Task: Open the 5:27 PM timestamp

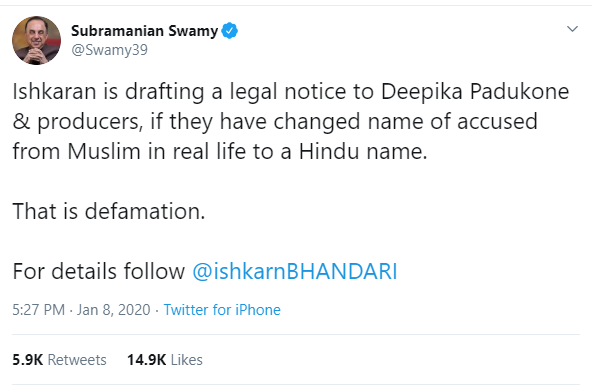Action: click(x=39, y=310)
